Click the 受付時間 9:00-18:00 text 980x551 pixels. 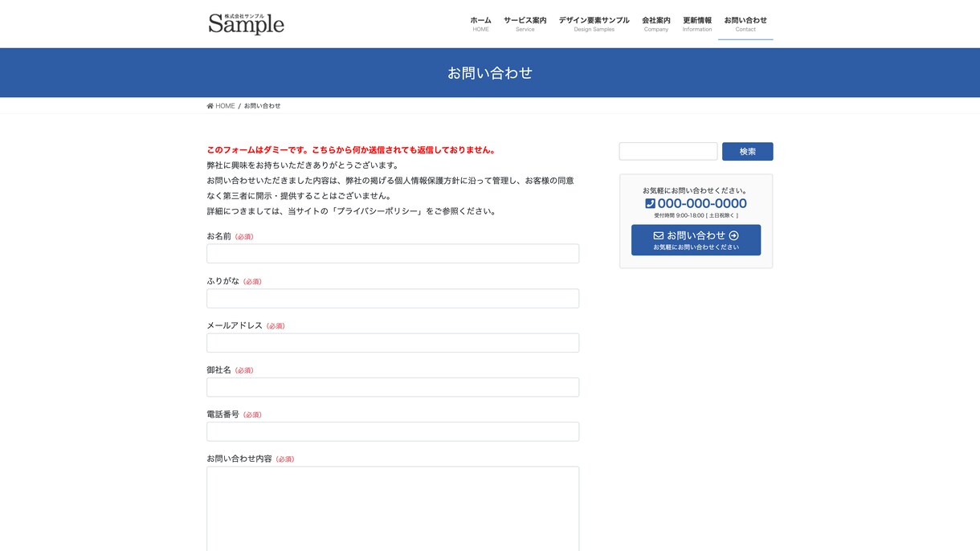point(696,215)
